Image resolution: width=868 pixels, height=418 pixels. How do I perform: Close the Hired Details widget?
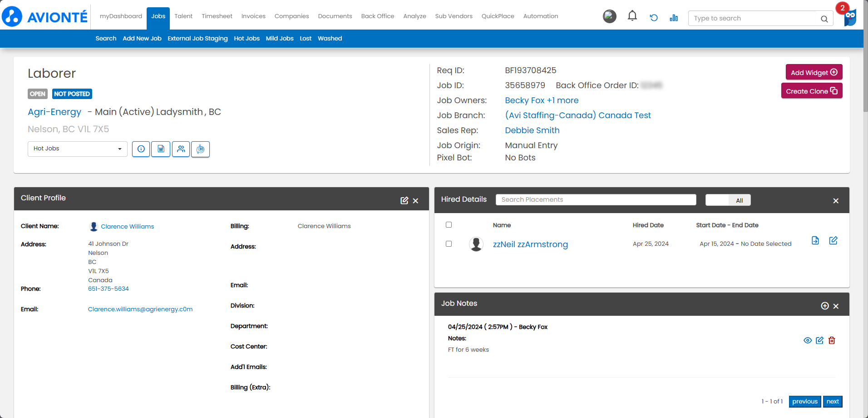click(x=836, y=201)
